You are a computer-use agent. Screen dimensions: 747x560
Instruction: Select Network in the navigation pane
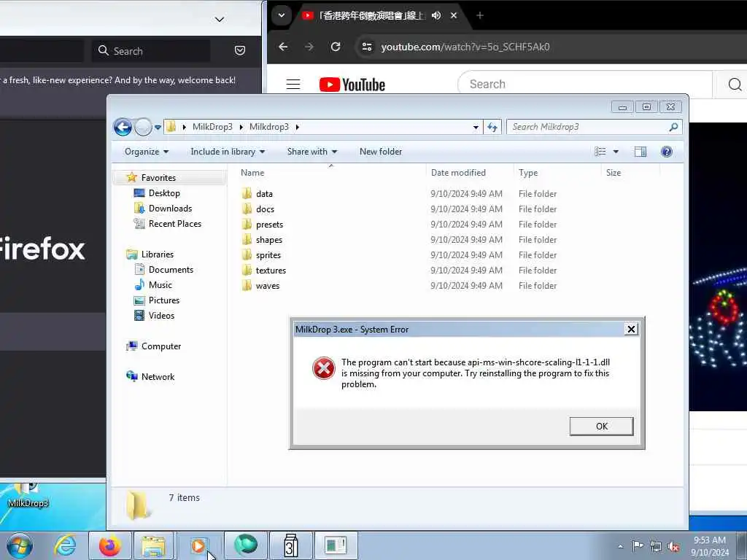[x=158, y=377]
